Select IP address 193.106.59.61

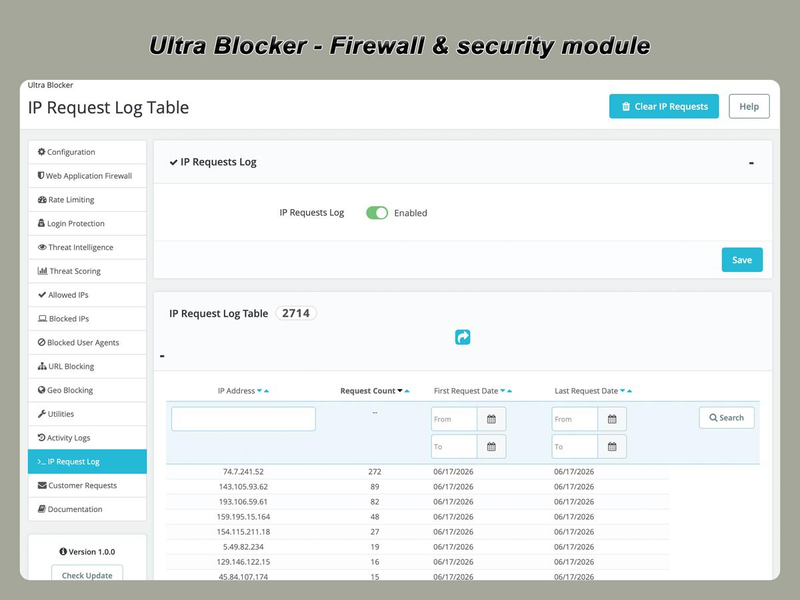click(x=243, y=502)
